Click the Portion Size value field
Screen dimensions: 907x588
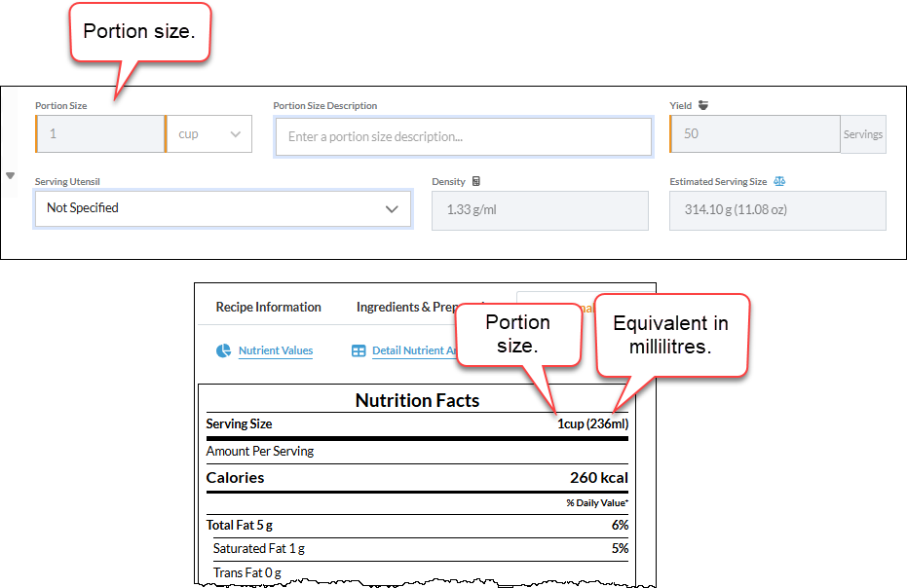[x=100, y=134]
